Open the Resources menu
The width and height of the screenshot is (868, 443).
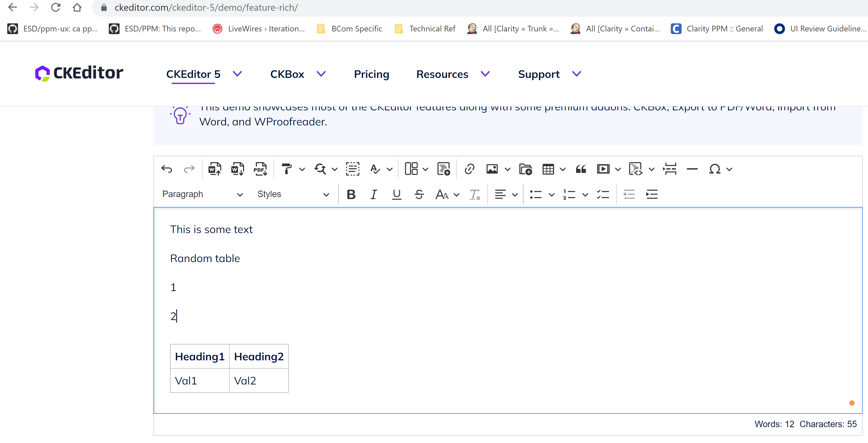442,74
